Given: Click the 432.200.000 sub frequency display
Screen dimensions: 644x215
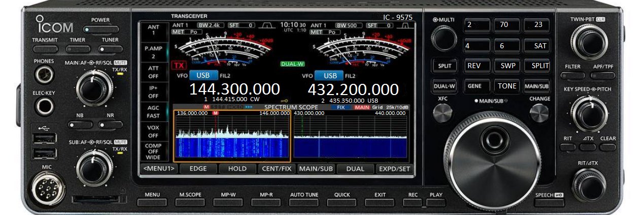Looking at the screenshot, I should click(x=353, y=89).
